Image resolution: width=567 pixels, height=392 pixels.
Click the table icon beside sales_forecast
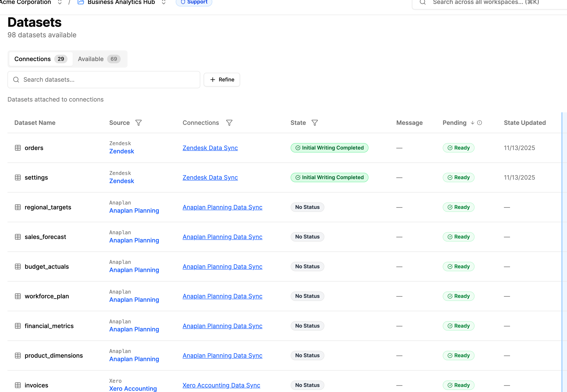click(x=18, y=237)
